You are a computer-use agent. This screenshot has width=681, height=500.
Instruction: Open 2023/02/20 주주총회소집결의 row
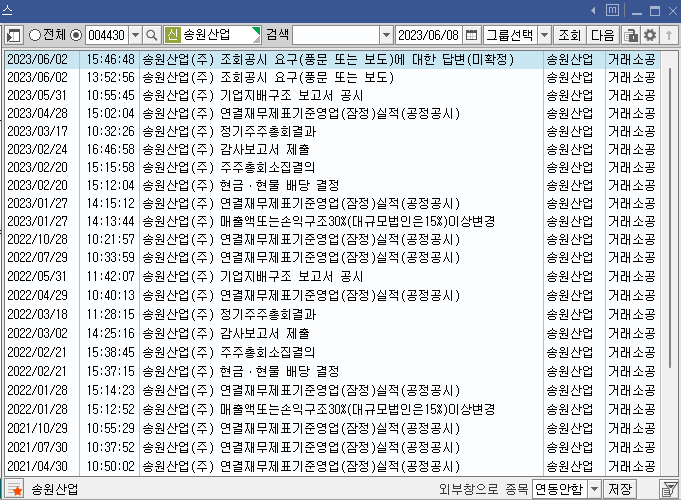click(332, 167)
